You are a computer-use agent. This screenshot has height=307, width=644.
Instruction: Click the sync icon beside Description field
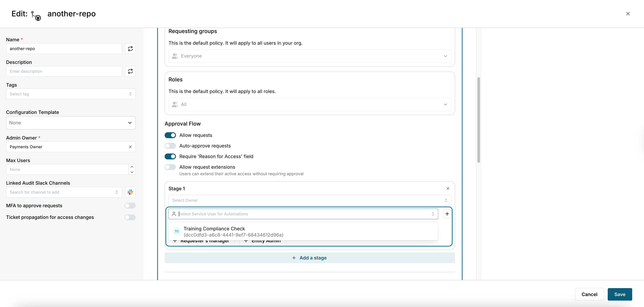[x=130, y=71]
